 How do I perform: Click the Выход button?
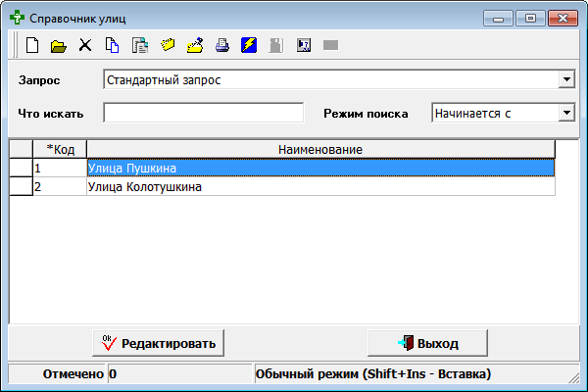click(428, 343)
